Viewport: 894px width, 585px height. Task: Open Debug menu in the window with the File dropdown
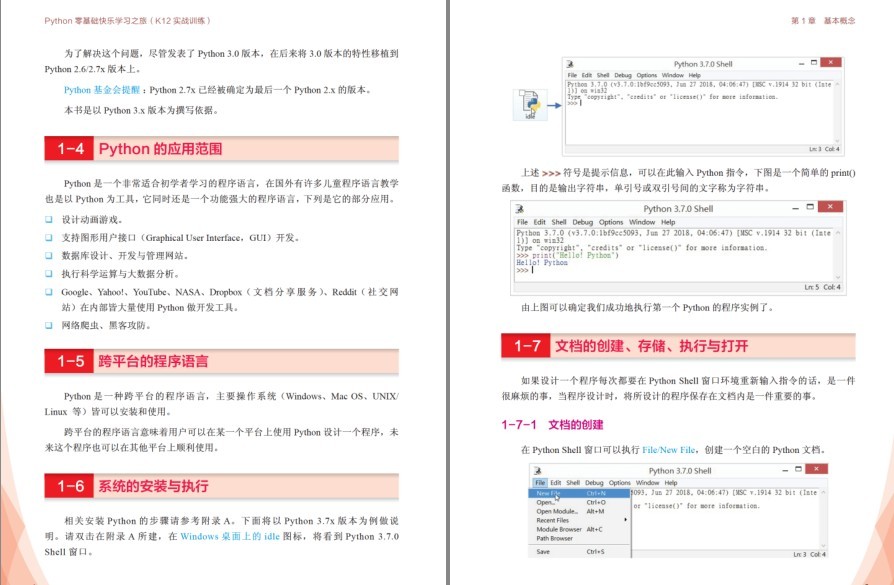(594, 483)
